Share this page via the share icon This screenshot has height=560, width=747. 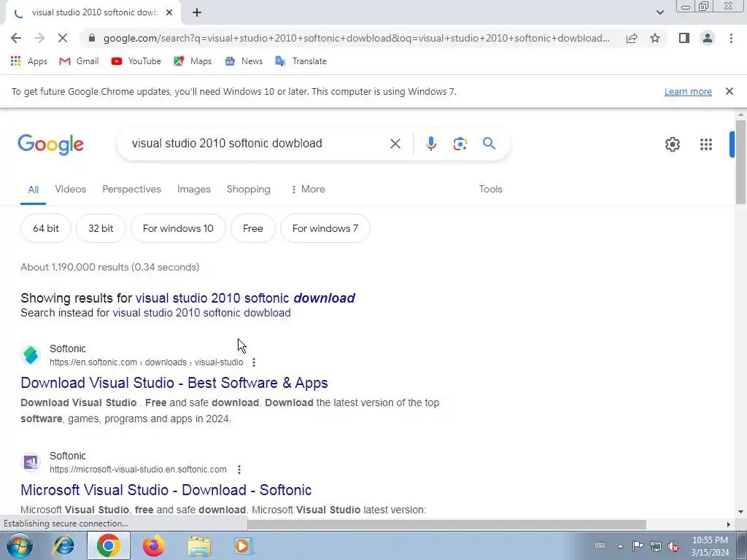pyautogui.click(x=632, y=38)
